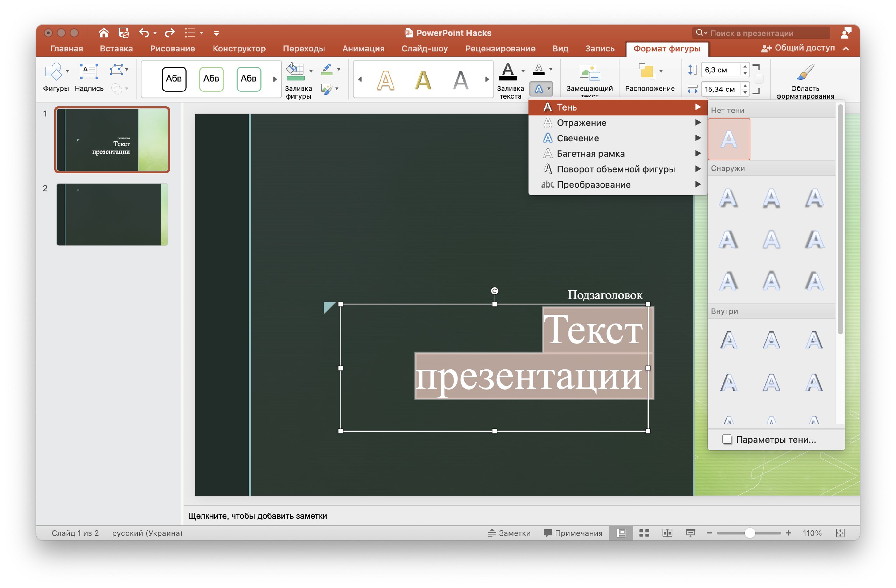This screenshot has width=896, height=588.
Task: Click the shape height field 6,3 см
Action: click(721, 70)
